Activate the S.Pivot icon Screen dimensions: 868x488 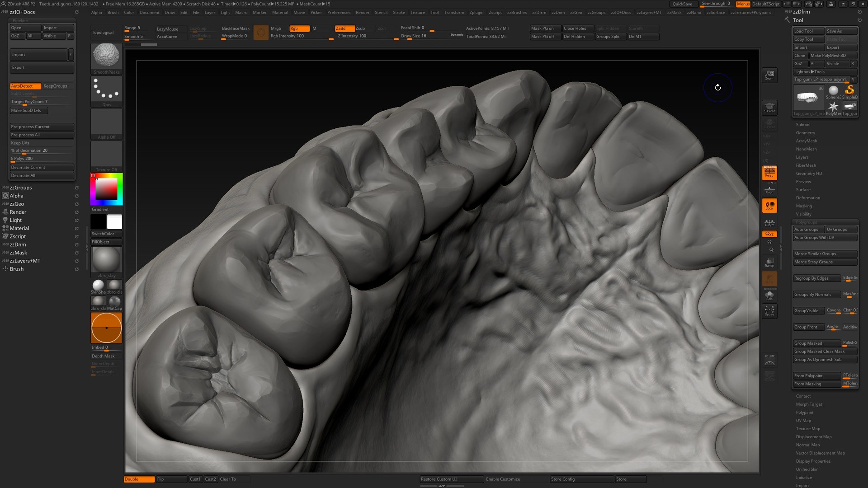pos(769,107)
